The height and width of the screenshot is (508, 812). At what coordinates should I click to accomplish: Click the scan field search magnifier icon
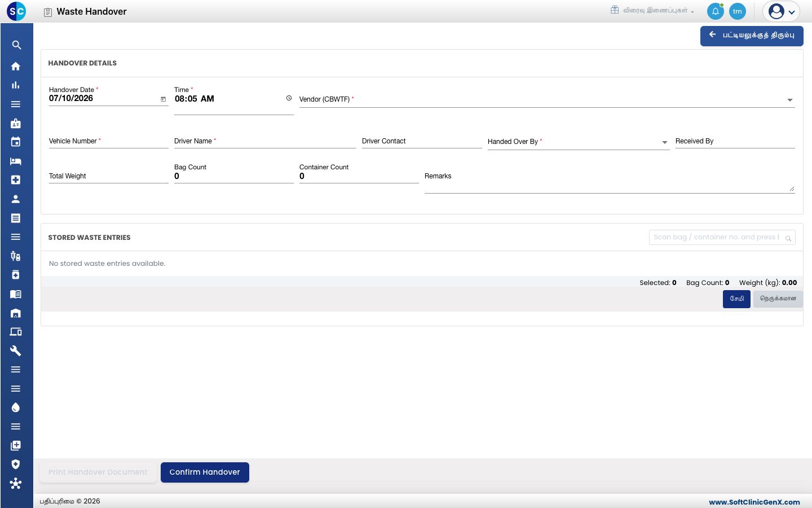tap(788, 238)
